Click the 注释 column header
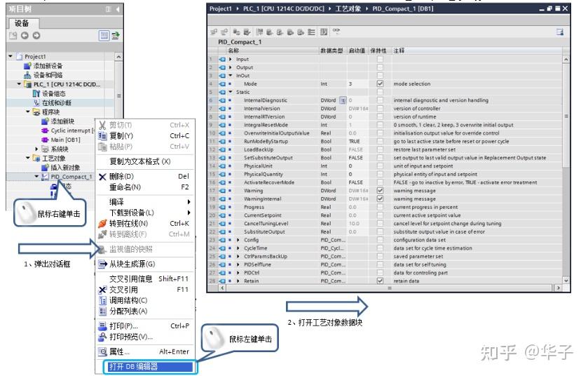588x376 pixels. point(477,51)
